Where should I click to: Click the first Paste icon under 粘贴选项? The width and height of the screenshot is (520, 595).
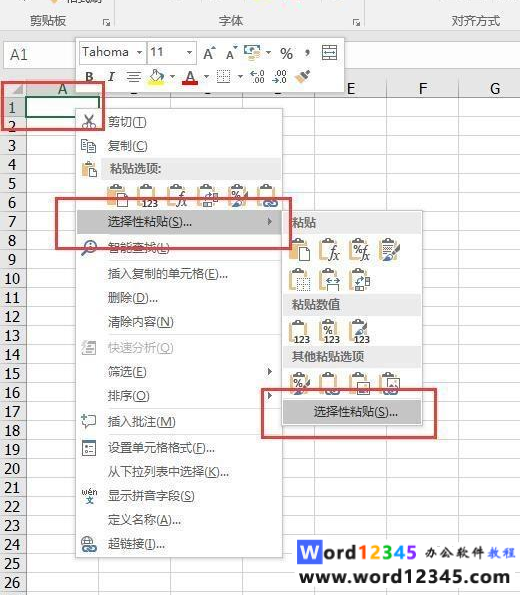118,195
